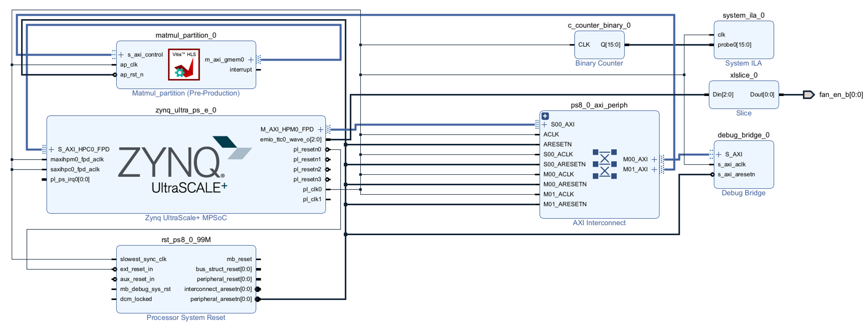Click the mb_reset output pin
This screenshot has height=326, width=868.
point(239,259)
